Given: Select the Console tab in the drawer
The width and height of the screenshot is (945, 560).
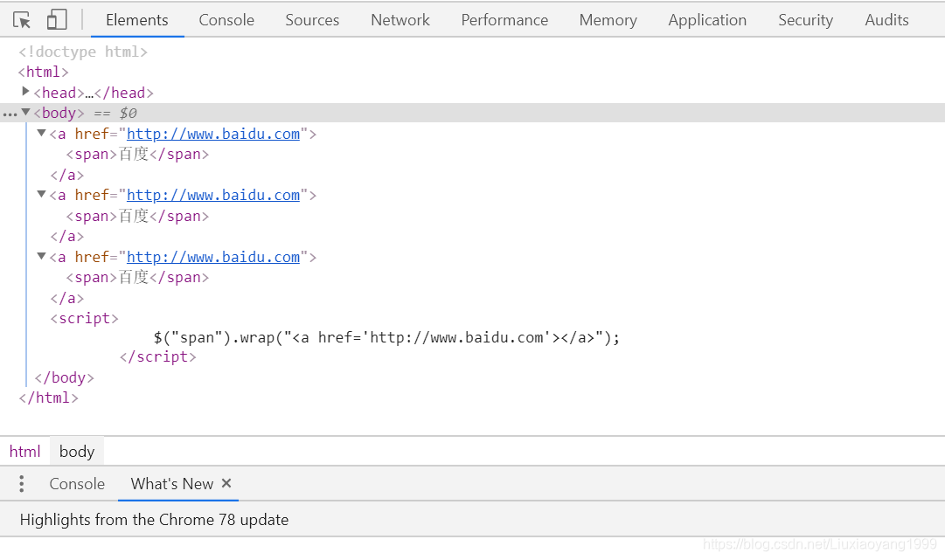Looking at the screenshot, I should coord(77,484).
